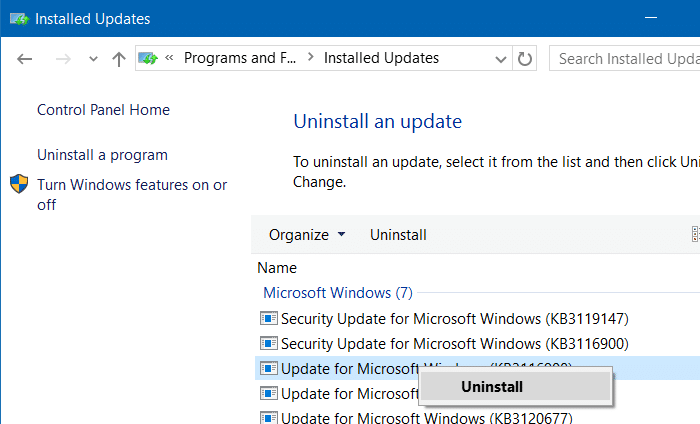This screenshot has height=424, width=700.
Task: Click icon of update KB3120677
Action: (269, 418)
